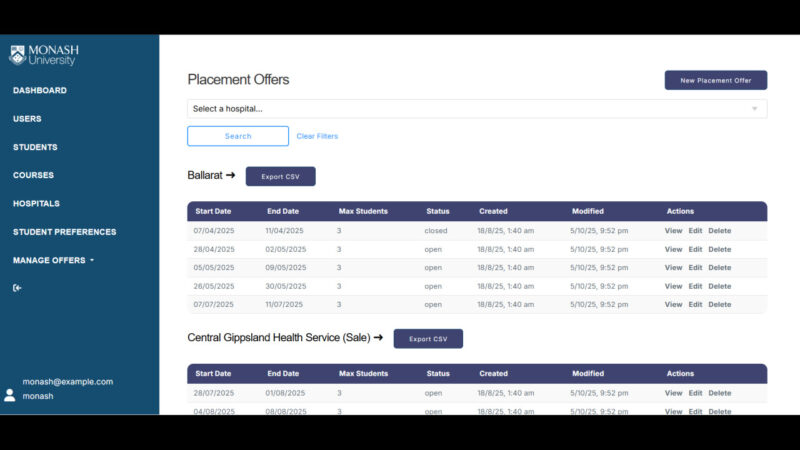
Task: Click the Monash University logo
Action: pos(45,54)
